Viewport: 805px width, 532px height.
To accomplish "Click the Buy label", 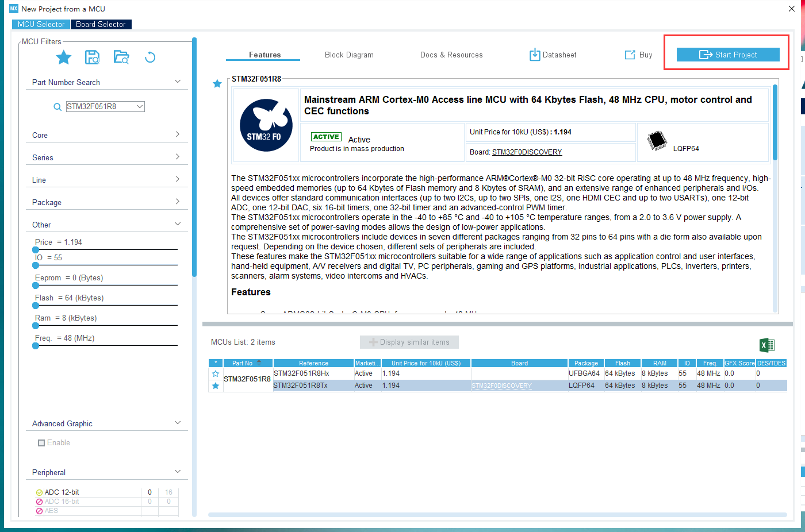I will pyautogui.click(x=646, y=55).
